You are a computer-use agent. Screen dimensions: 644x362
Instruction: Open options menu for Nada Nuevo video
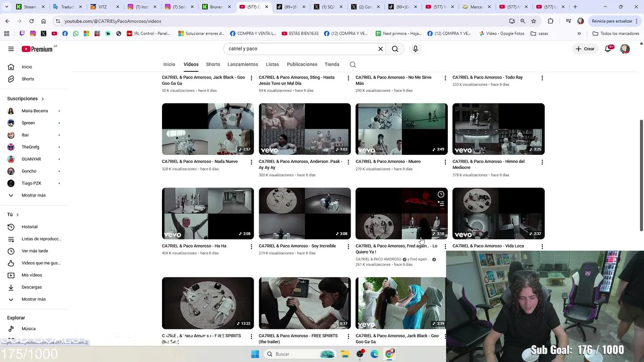[252, 162]
